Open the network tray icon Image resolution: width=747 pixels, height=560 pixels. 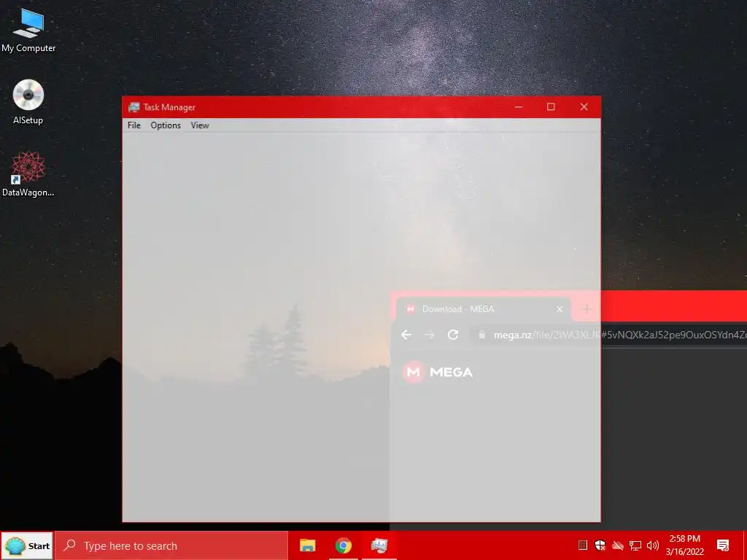tap(635, 545)
